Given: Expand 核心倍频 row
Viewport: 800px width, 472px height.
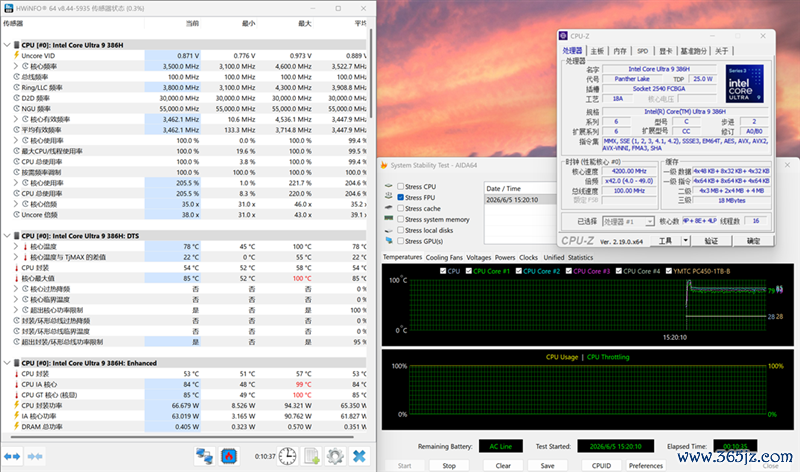Looking at the screenshot, I should point(16,204).
